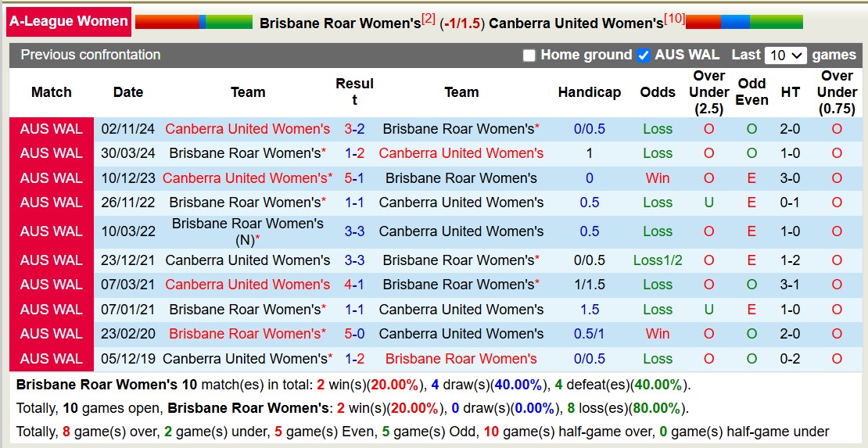Click handicap 1.5 in 07/01/21 row
The width and height of the screenshot is (868, 448).
click(x=590, y=309)
